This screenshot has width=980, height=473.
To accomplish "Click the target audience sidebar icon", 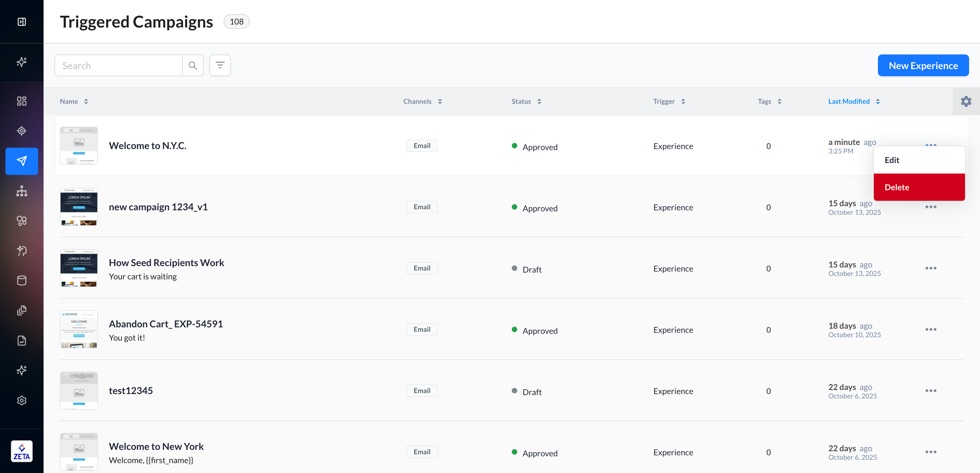I will coord(22,131).
